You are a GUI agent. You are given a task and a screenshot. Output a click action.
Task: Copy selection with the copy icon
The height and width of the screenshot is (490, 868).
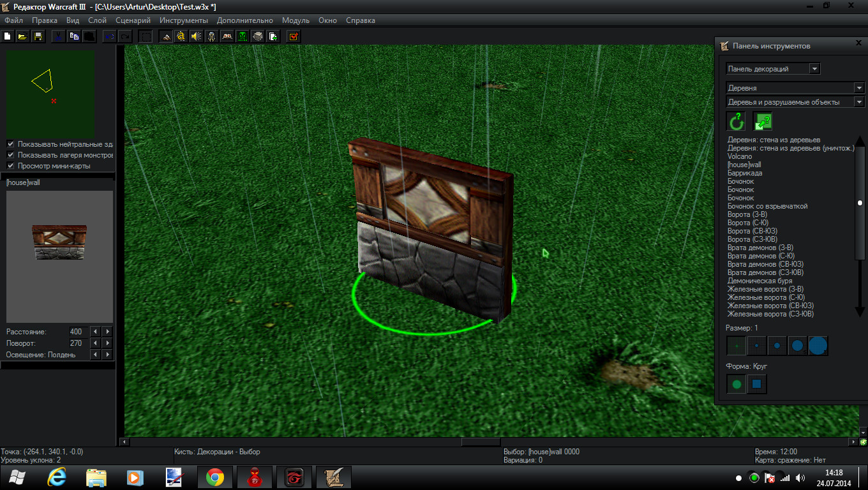click(x=74, y=36)
